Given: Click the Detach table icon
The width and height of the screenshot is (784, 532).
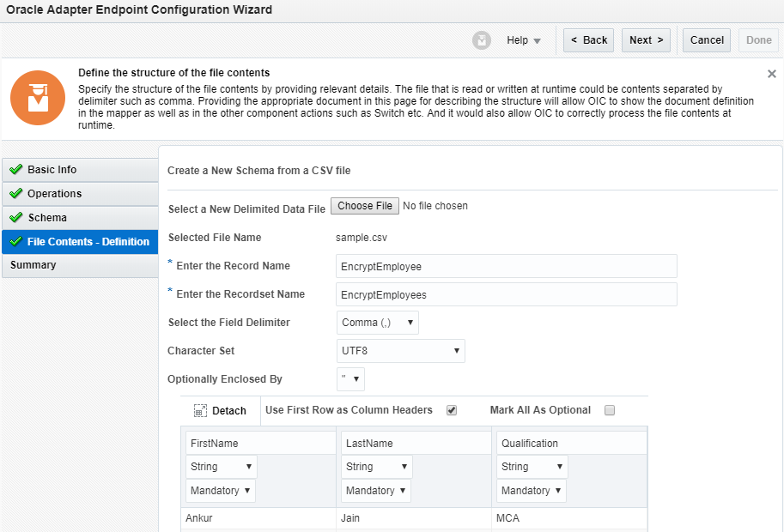Looking at the screenshot, I should coord(200,411).
